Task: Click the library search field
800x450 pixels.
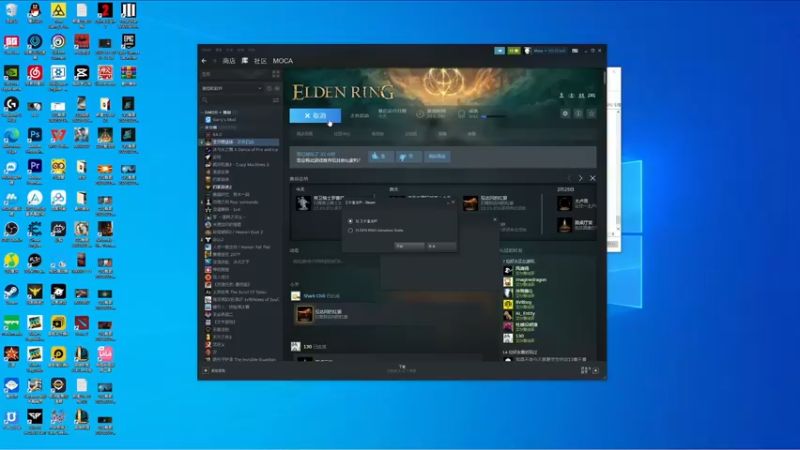Action: [236, 100]
